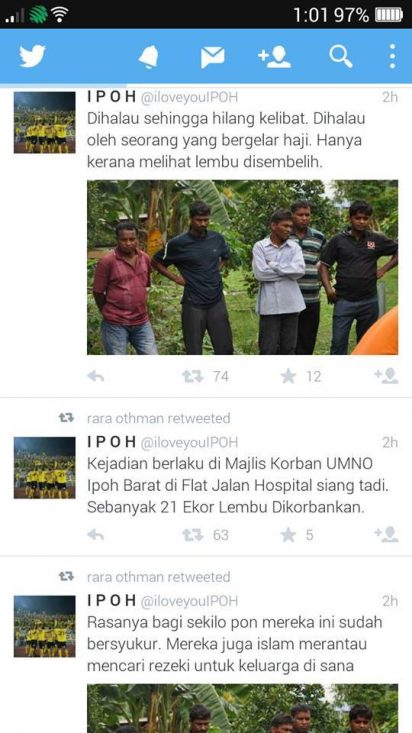The image size is (412, 733).
Task: Open the photo of five men standing
Action: [243, 267]
